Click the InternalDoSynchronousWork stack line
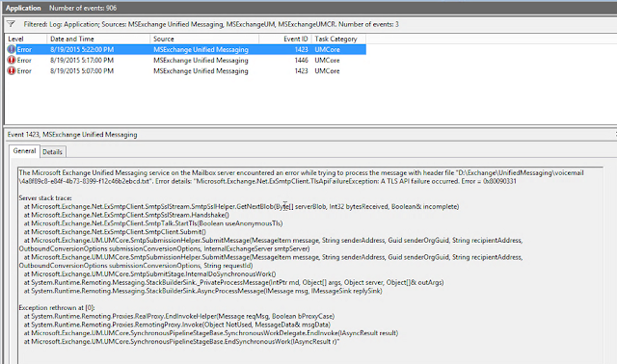This screenshot has width=617, height=364. coord(149,273)
